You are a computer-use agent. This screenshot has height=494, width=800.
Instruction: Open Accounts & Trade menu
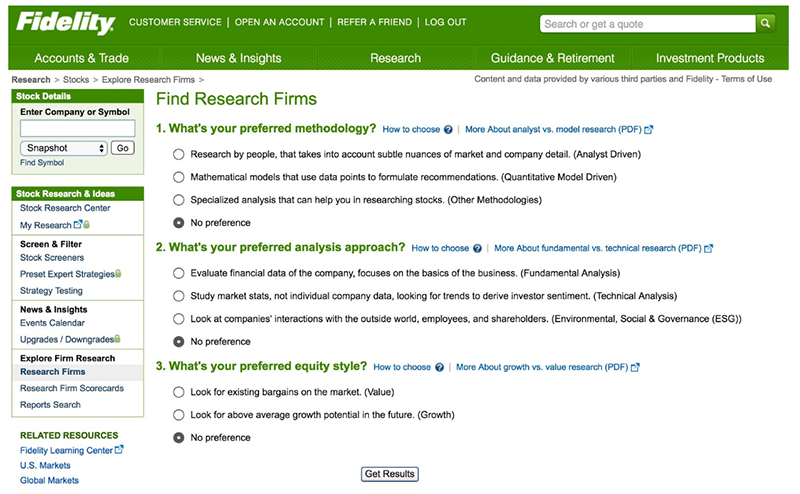pyautogui.click(x=82, y=58)
